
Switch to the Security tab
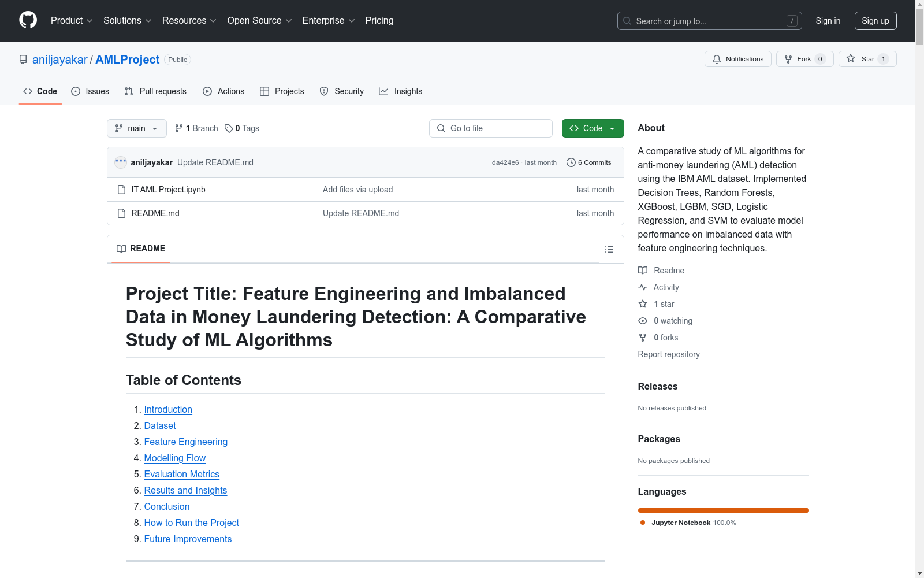tap(342, 91)
